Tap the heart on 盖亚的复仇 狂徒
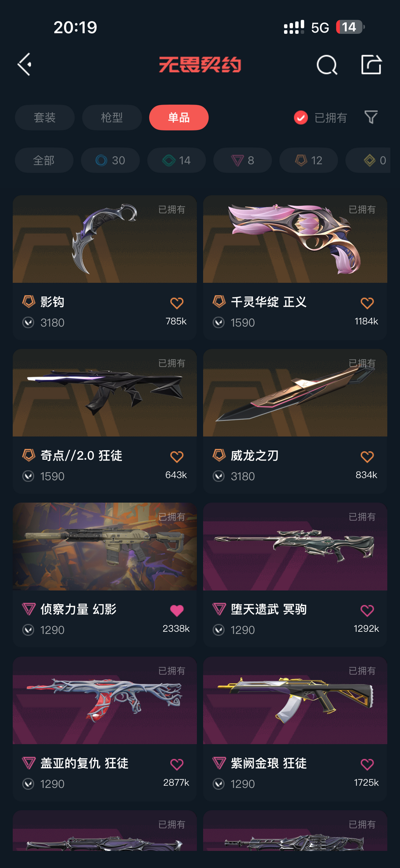This screenshot has height=868, width=400. pyautogui.click(x=177, y=764)
